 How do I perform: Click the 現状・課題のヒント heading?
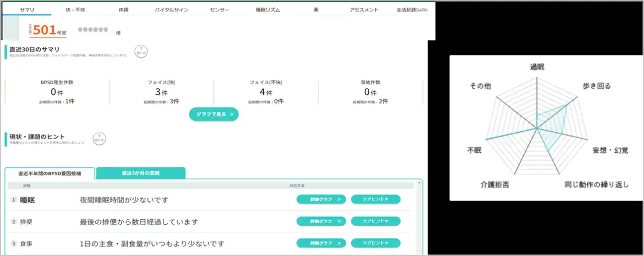tap(37, 137)
